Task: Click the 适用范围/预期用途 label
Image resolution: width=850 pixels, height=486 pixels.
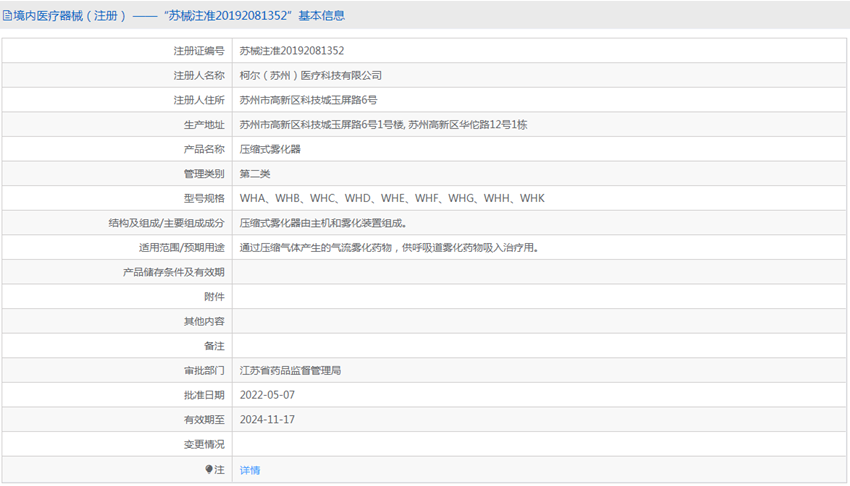Action: (x=182, y=248)
